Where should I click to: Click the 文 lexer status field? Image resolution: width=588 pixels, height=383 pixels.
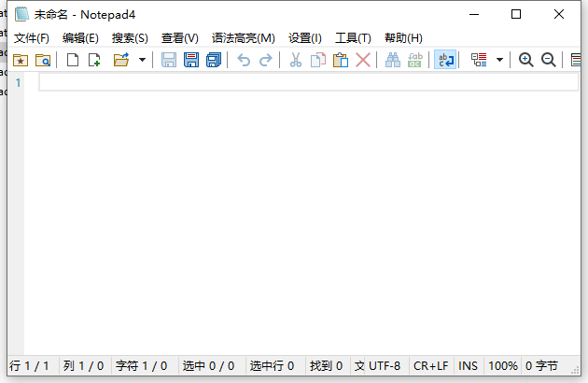(359, 366)
